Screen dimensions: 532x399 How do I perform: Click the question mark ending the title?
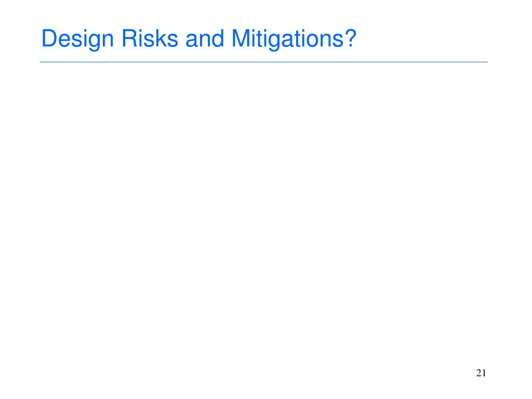pos(351,38)
